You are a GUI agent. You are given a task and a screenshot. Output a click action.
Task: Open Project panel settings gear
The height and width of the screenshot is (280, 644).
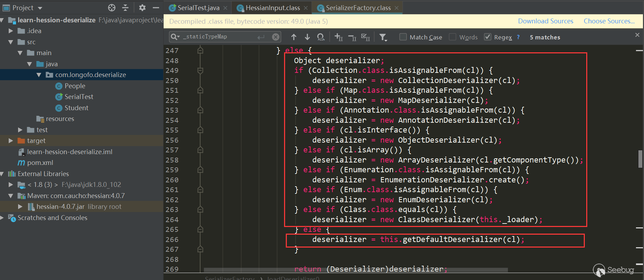pos(142,8)
